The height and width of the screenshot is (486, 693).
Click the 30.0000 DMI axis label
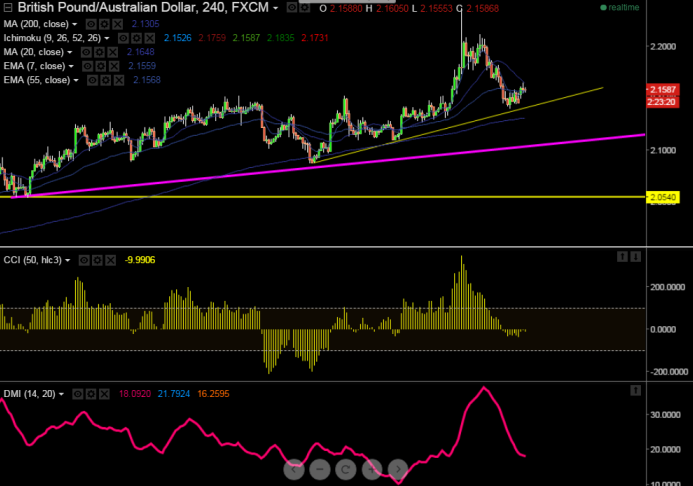666,415
